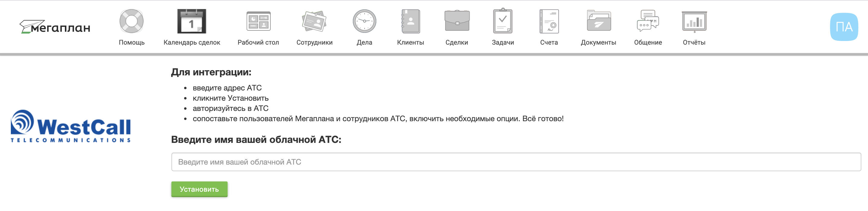Open the Отчёты chart icon
Screen dimensions: 868x211
click(x=694, y=21)
